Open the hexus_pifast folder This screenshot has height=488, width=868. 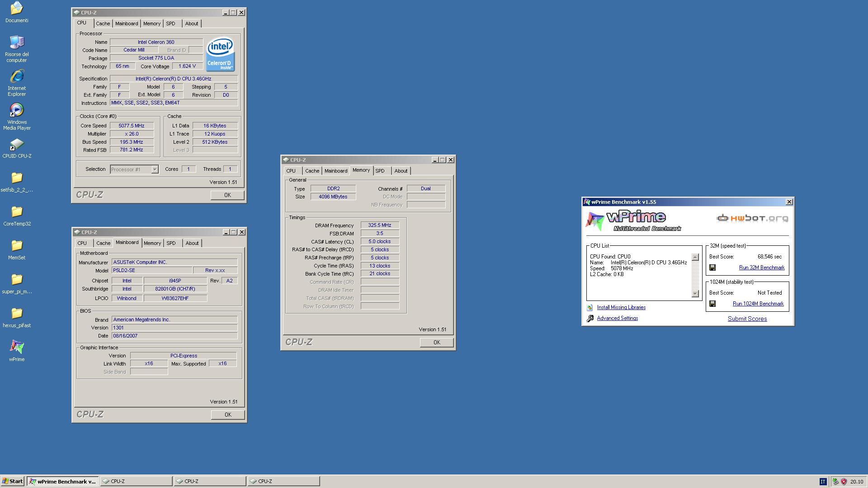pos(17,318)
